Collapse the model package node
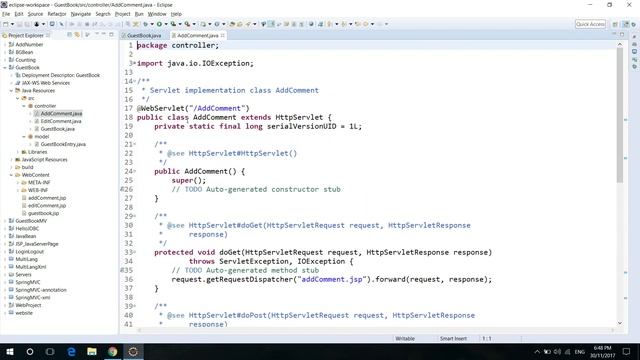 tap(24, 137)
